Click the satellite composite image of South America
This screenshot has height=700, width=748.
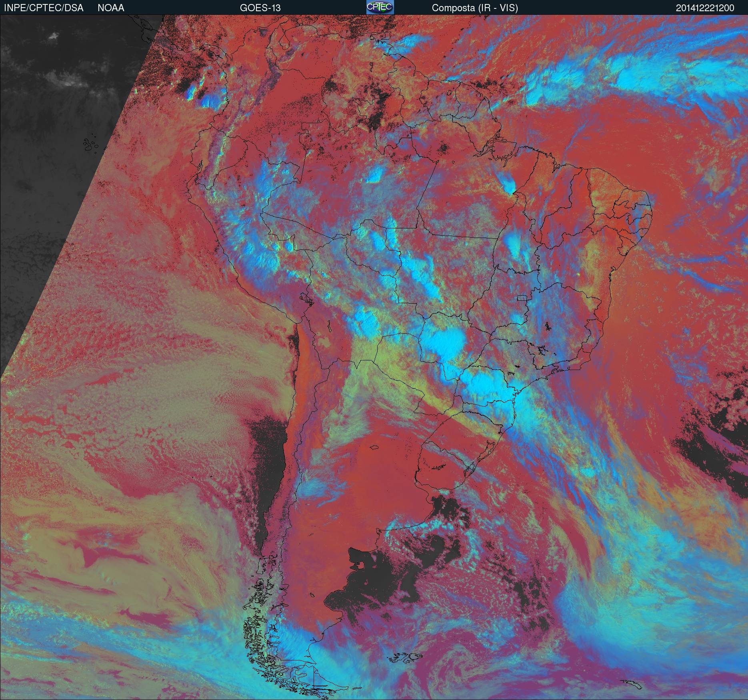(x=374, y=357)
